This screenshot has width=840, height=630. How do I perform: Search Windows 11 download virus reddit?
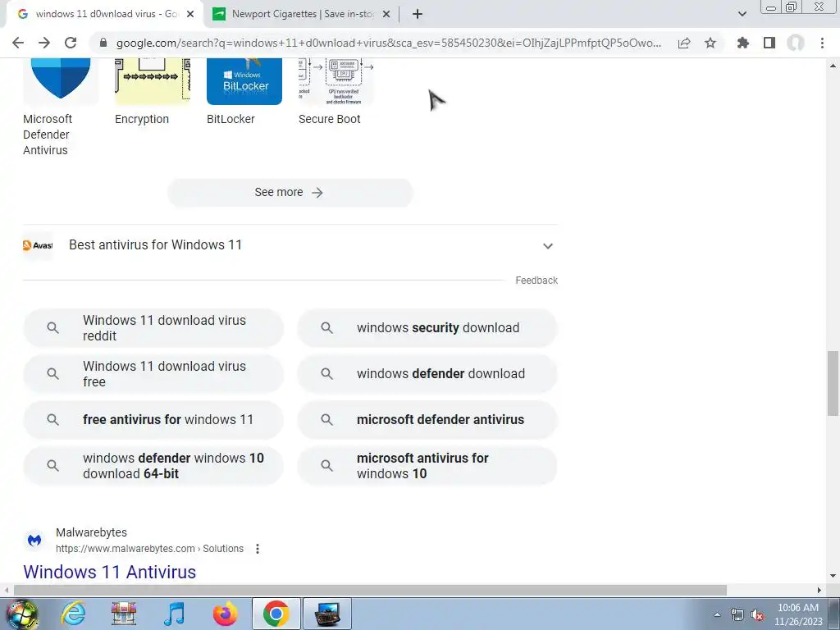(x=153, y=328)
